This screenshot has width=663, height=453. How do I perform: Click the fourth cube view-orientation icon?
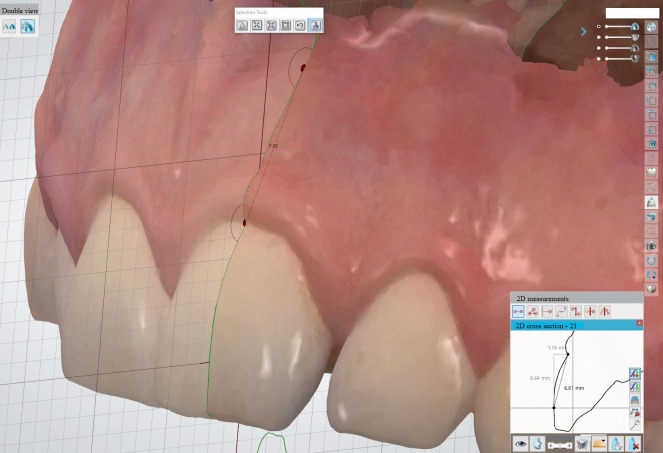[x=652, y=100]
